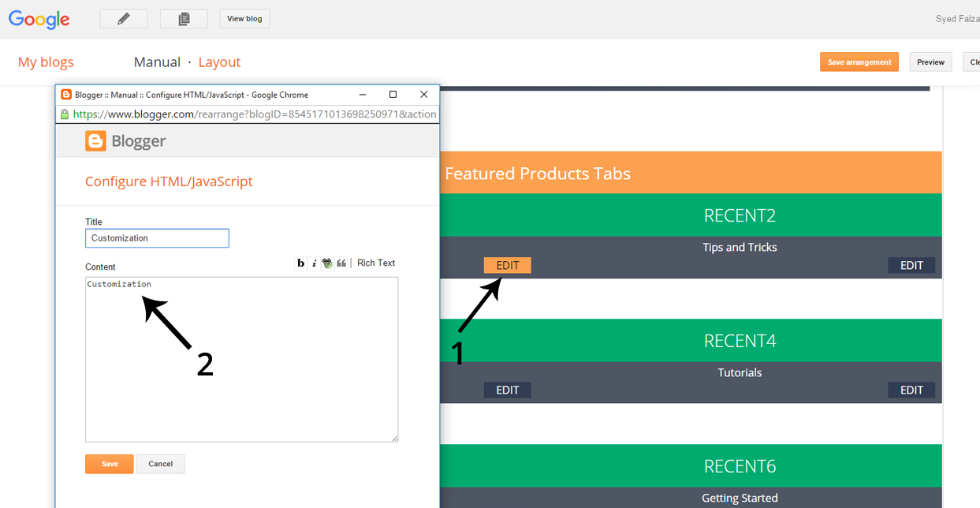Go to My blogs
Viewport: 980px width, 508px height.
pos(46,62)
